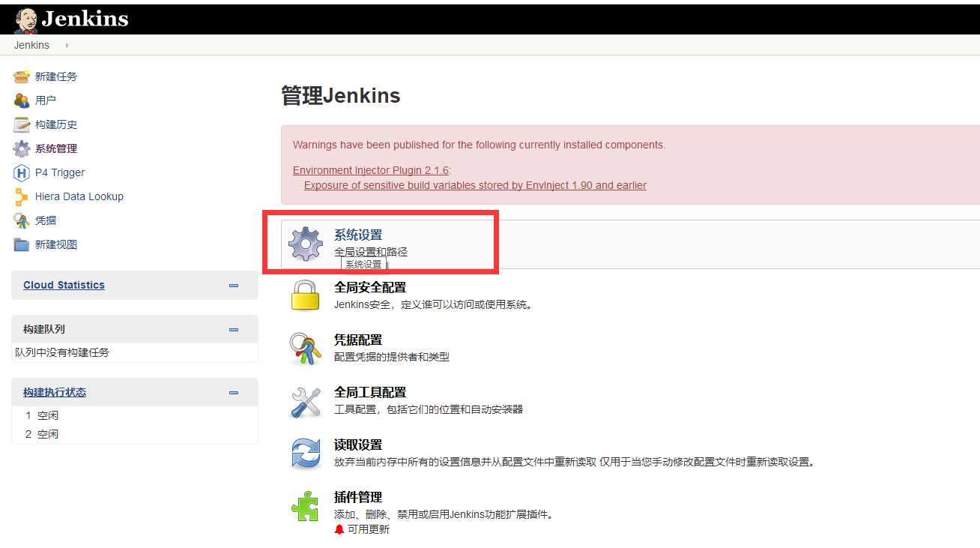The height and width of the screenshot is (548, 980).
Task: Open the 凭据 sidebar link
Action: (46, 220)
